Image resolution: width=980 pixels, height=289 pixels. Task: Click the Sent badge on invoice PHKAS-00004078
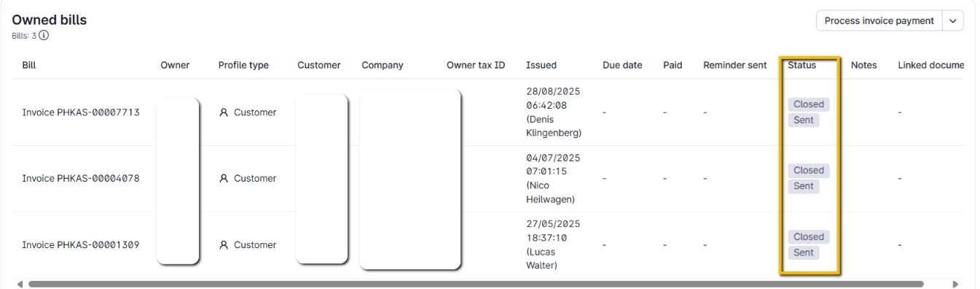coord(804,186)
